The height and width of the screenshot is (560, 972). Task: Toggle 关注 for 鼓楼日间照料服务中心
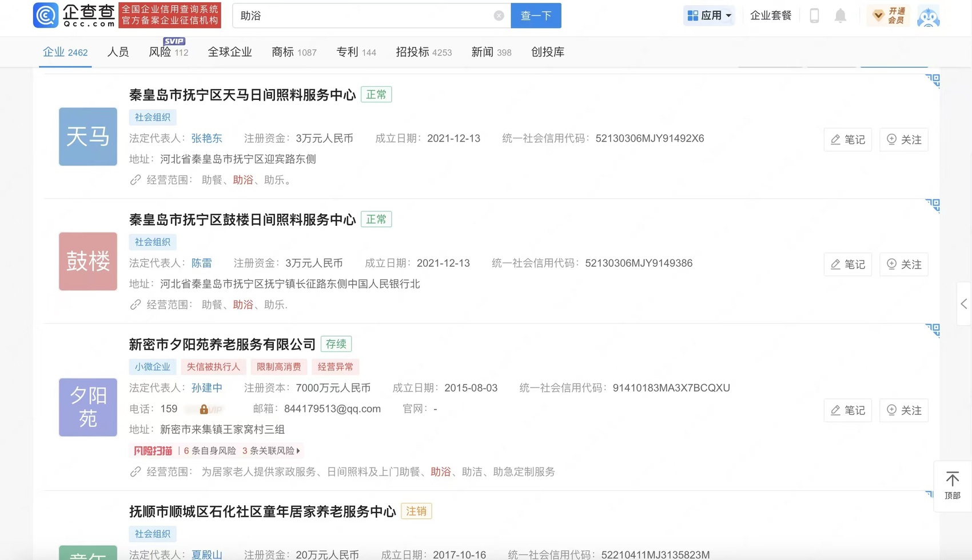coord(904,264)
